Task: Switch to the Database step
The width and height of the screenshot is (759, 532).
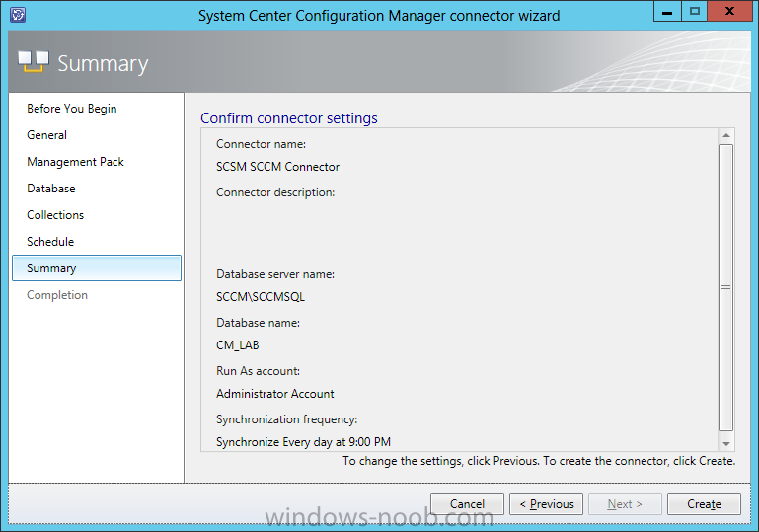Action: (x=51, y=189)
